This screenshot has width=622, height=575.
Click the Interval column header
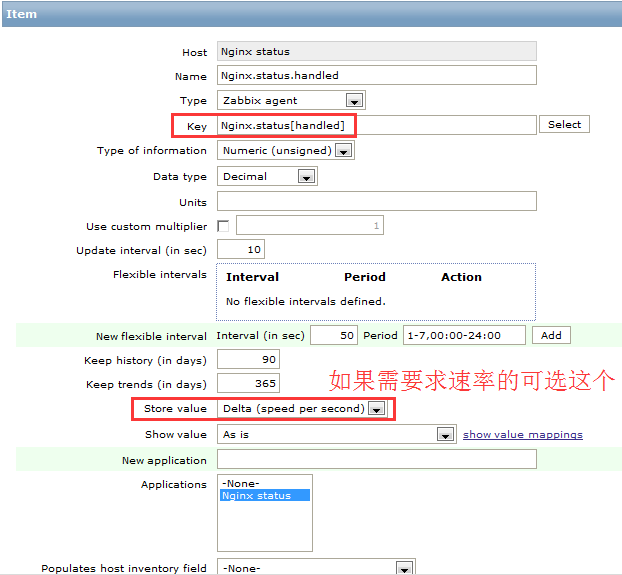pyautogui.click(x=252, y=277)
